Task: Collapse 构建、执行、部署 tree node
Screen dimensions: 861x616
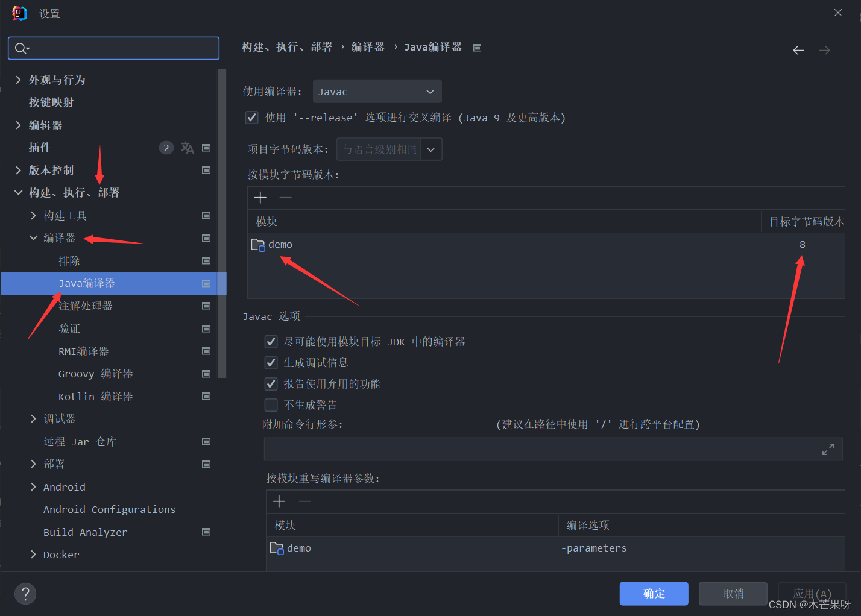Action: pyautogui.click(x=18, y=193)
